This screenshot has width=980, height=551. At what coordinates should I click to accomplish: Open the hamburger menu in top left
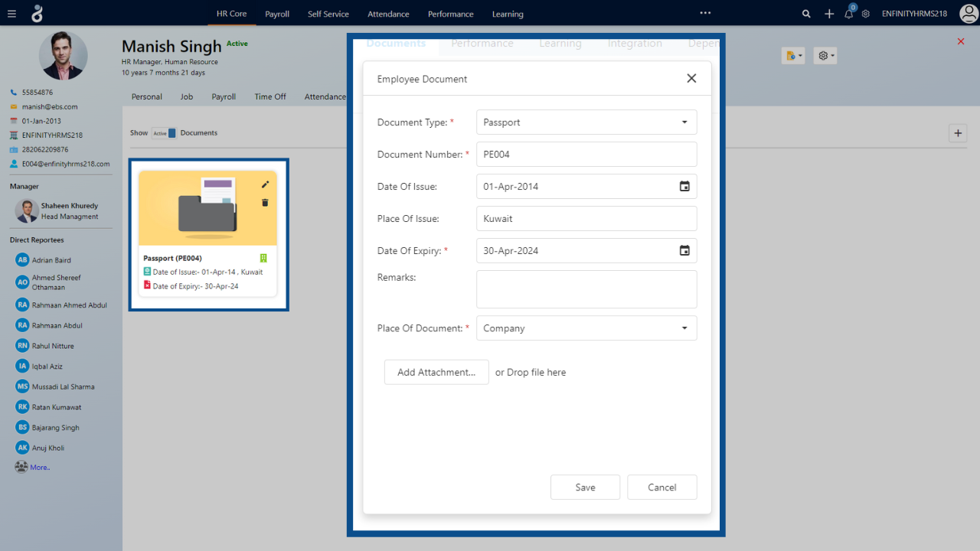(11, 14)
